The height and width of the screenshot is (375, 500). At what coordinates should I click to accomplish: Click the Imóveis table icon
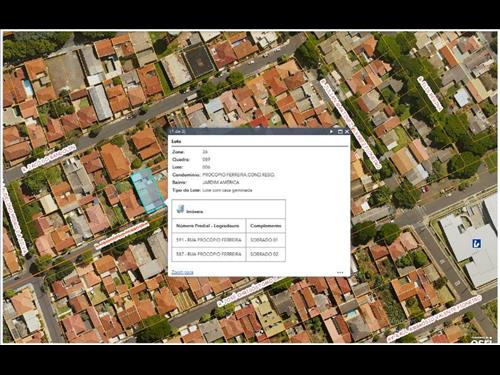click(180, 209)
